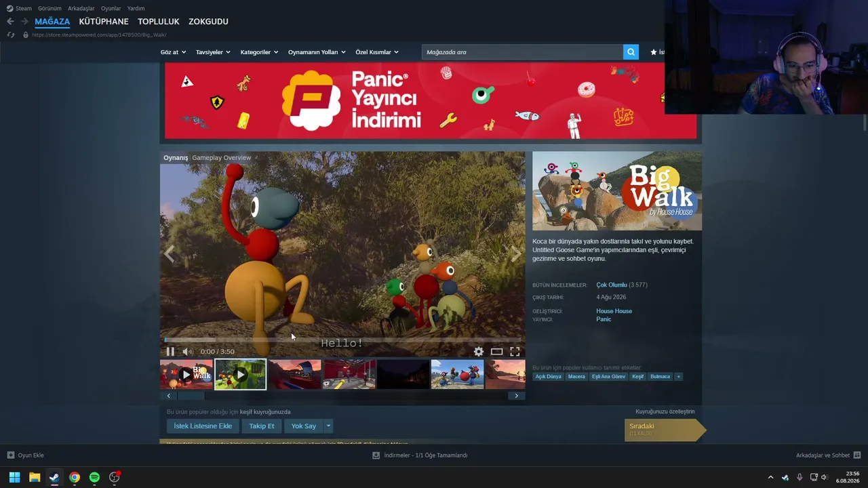This screenshot has width=868, height=488.
Task: Select the Eşli Ana Görev tag
Action: [x=609, y=377]
